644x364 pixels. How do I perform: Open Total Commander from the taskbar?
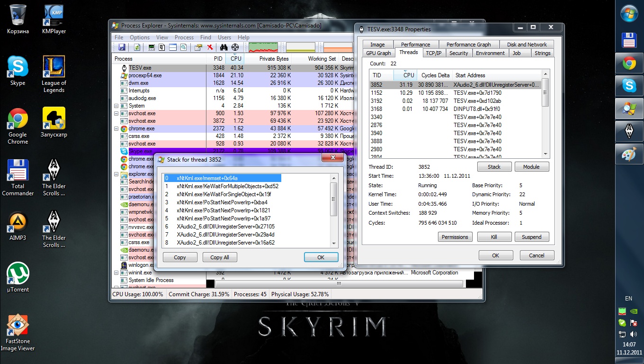[x=629, y=40]
